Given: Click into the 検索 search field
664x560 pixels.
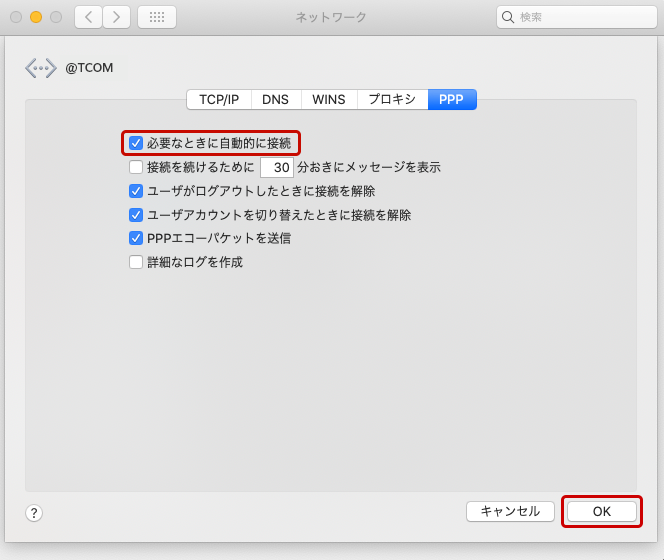Looking at the screenshot, I should click(576, 17).
